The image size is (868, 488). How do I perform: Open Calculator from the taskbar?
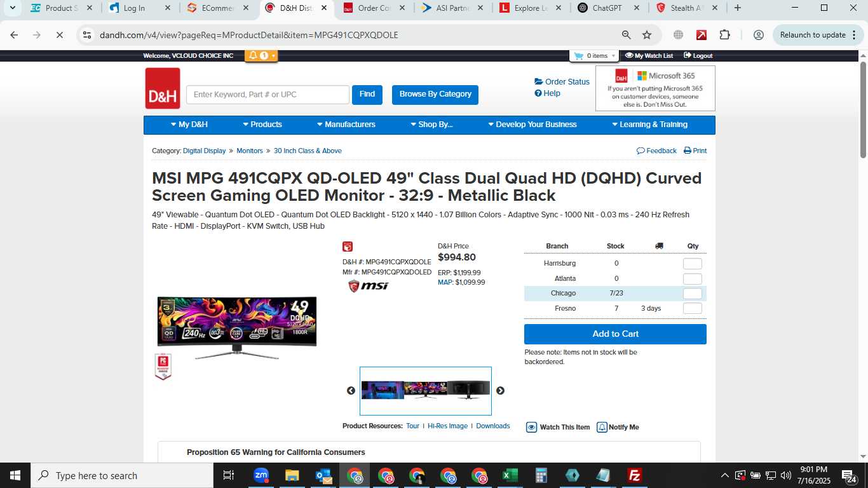coord(541,475)
